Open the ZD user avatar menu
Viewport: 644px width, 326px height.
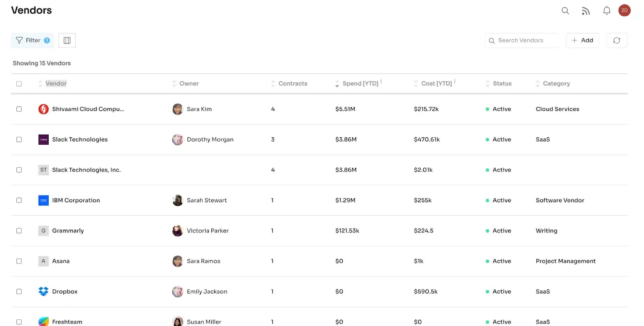624,10
